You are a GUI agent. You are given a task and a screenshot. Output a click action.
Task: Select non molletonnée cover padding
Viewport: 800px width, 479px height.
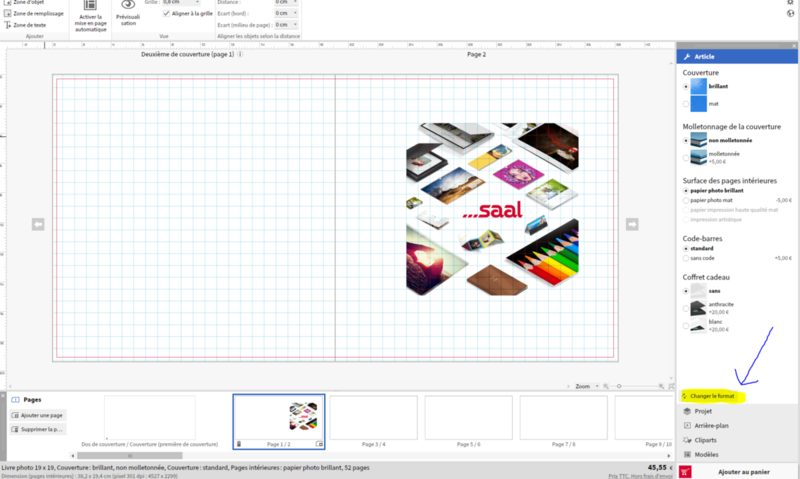click(x=686, y=140)
